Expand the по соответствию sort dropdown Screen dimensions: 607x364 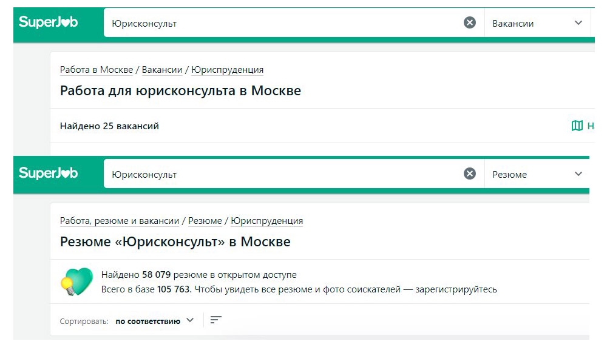155,321
